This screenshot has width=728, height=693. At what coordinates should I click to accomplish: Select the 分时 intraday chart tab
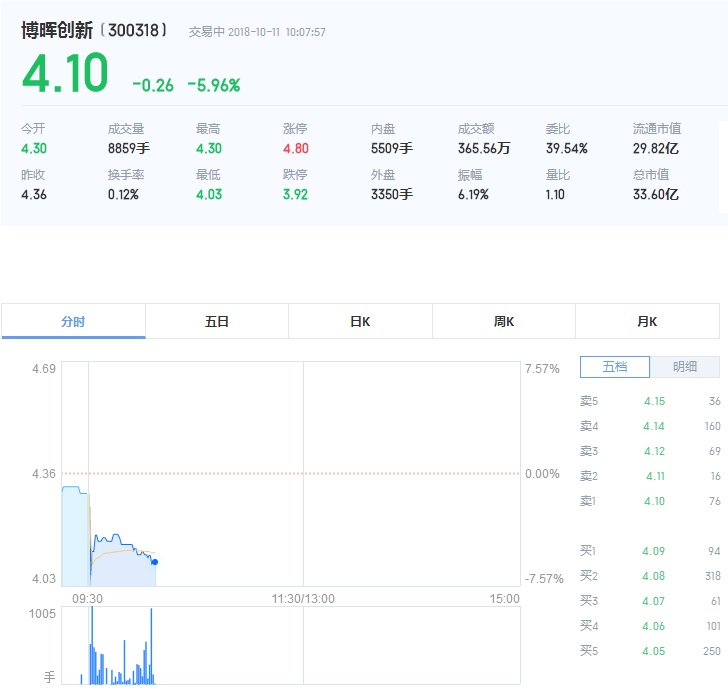tap(73, 321)
